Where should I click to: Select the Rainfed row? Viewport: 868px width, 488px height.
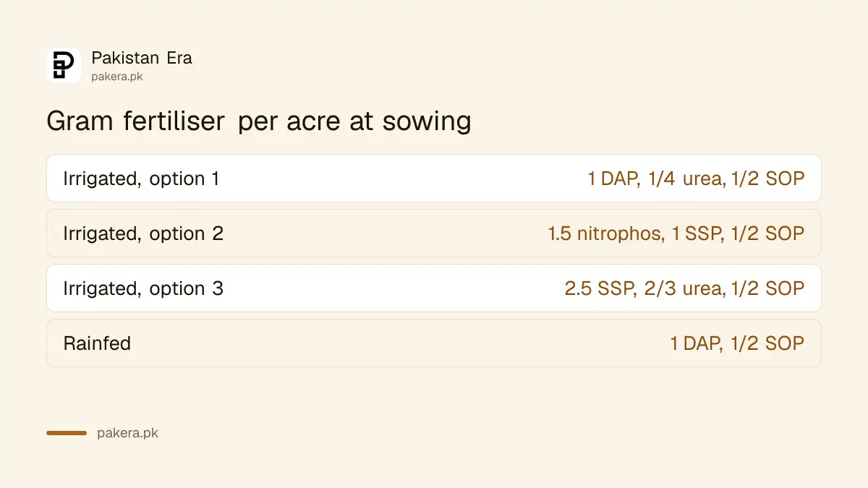[x=434, y=343]
